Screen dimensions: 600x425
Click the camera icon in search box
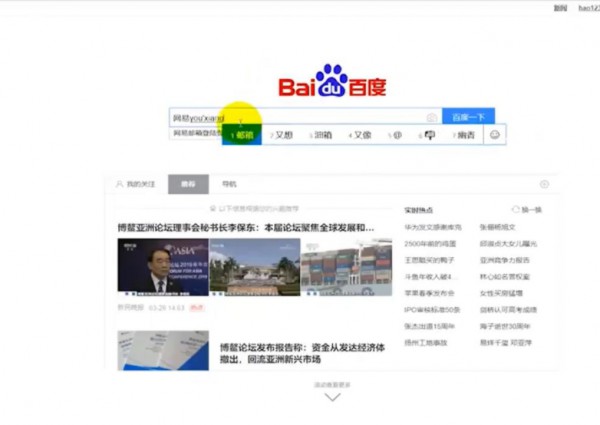pos(431,117)
